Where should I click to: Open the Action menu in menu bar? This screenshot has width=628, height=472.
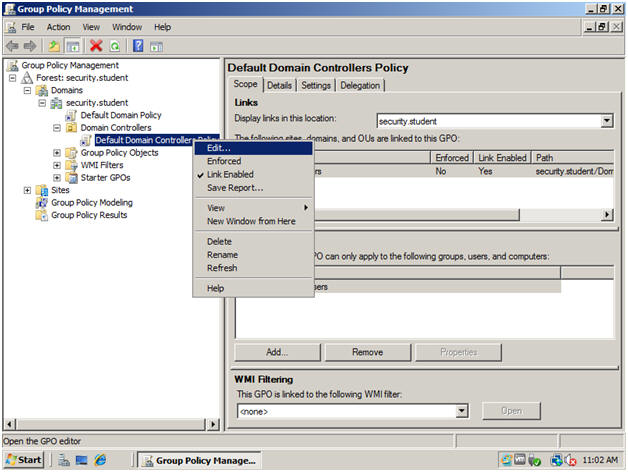(x=58, y=27)
